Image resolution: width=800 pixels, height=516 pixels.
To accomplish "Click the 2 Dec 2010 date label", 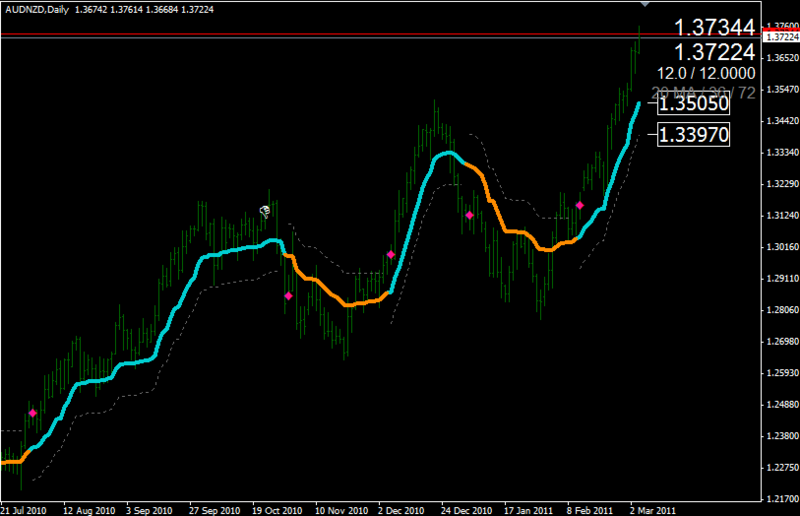I will 401,510.
